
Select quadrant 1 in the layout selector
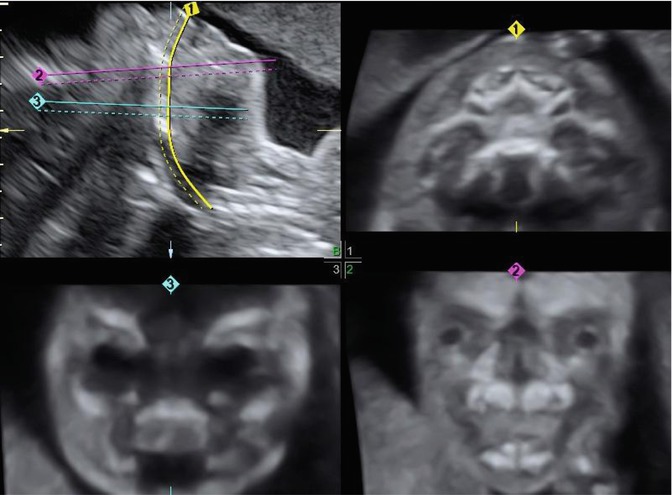click(350, 252)
